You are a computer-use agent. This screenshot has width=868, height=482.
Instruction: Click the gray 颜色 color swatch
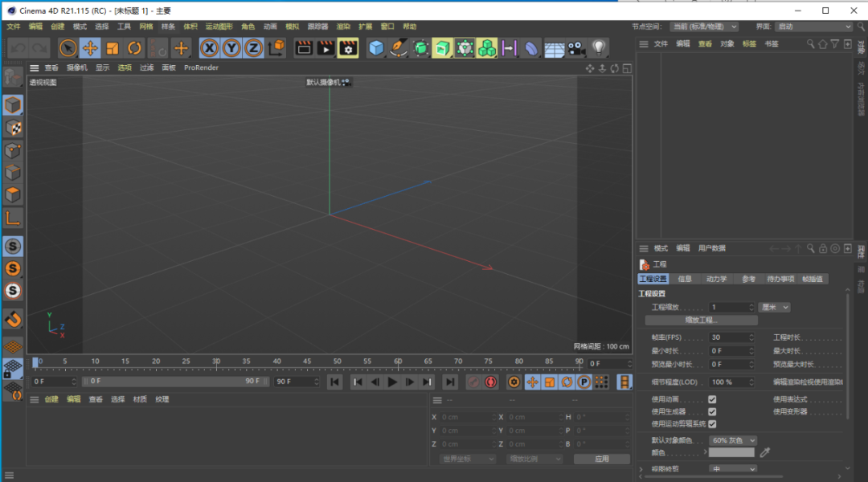click(x=731, y=452)
